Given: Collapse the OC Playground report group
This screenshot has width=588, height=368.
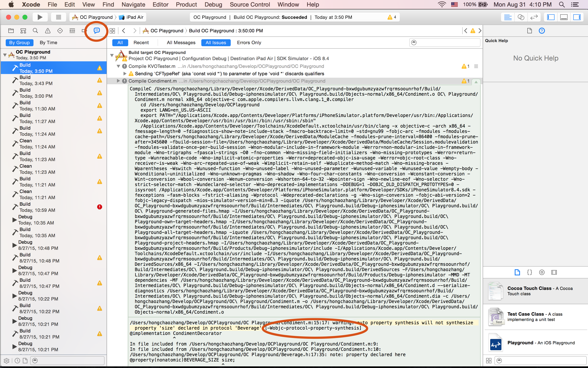Looking at the screenshot, I should click(x=5, y=55).
